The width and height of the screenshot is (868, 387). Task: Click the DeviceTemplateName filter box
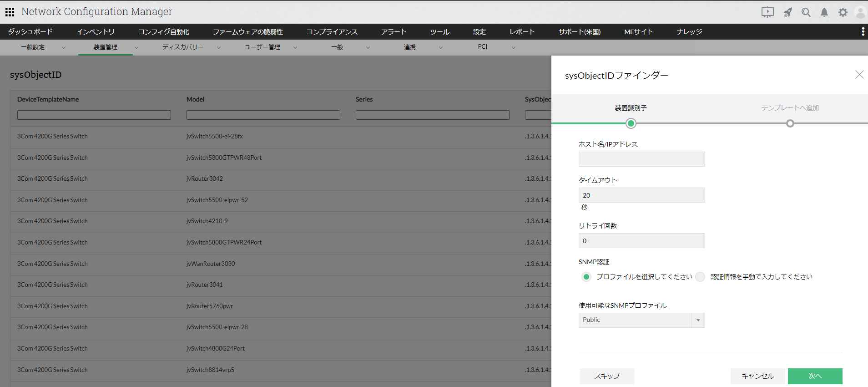click(94, 115)
